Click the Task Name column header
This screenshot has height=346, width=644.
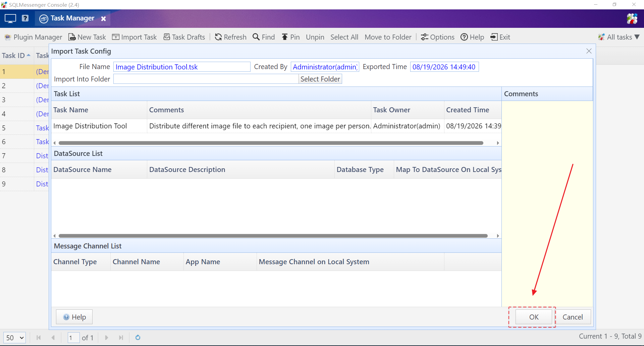pyautogui.click(x=99, y=110)
